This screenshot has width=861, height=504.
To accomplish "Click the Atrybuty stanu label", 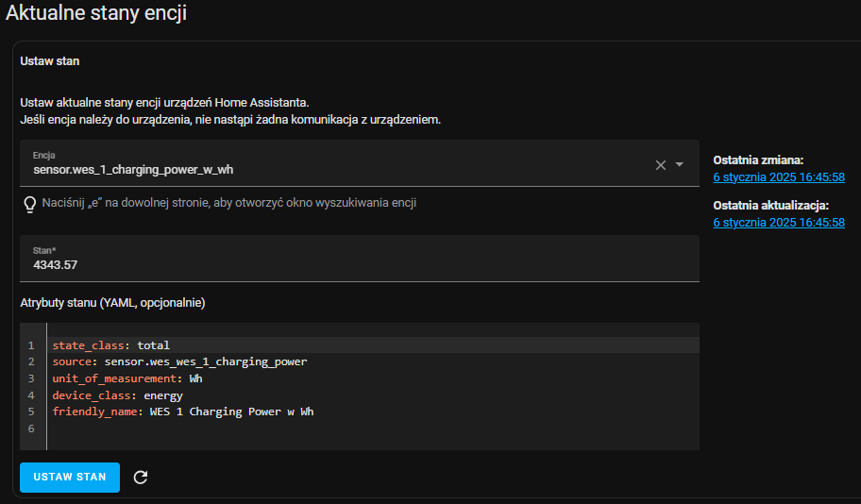I will tap(112, 303).
